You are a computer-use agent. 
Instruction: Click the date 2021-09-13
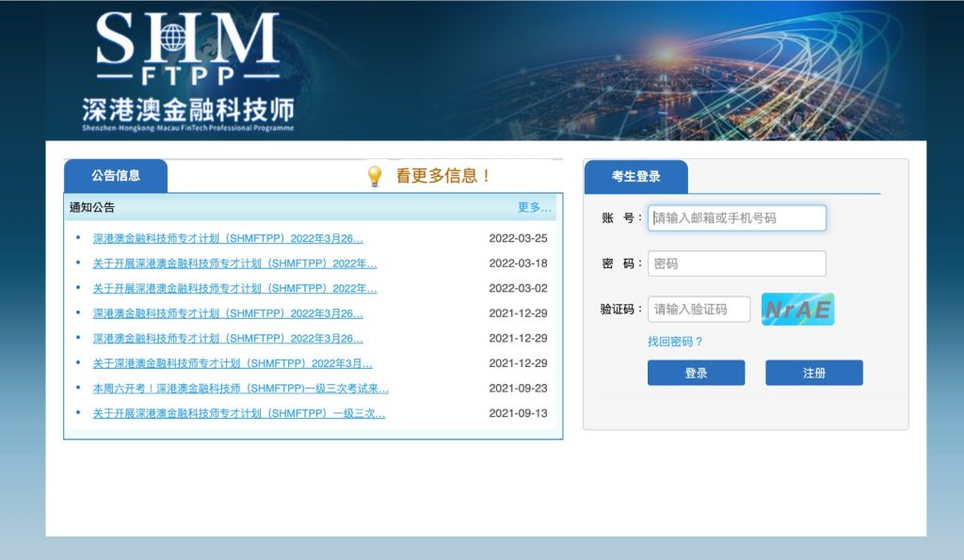(518, 414)
